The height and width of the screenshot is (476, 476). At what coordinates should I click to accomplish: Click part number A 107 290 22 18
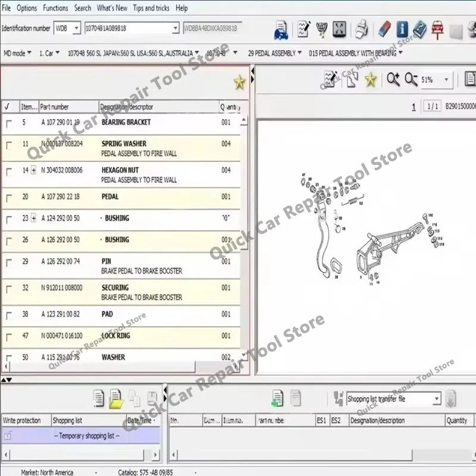pos(61,197)
